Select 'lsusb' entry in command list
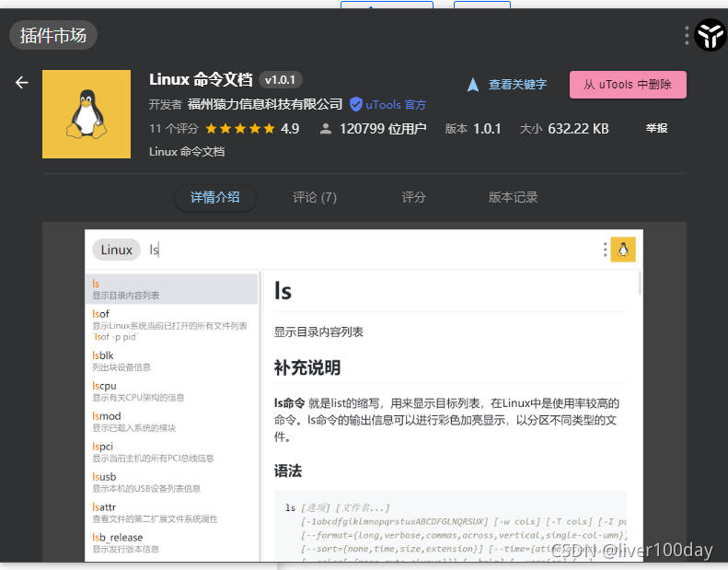 click(171, 483)
